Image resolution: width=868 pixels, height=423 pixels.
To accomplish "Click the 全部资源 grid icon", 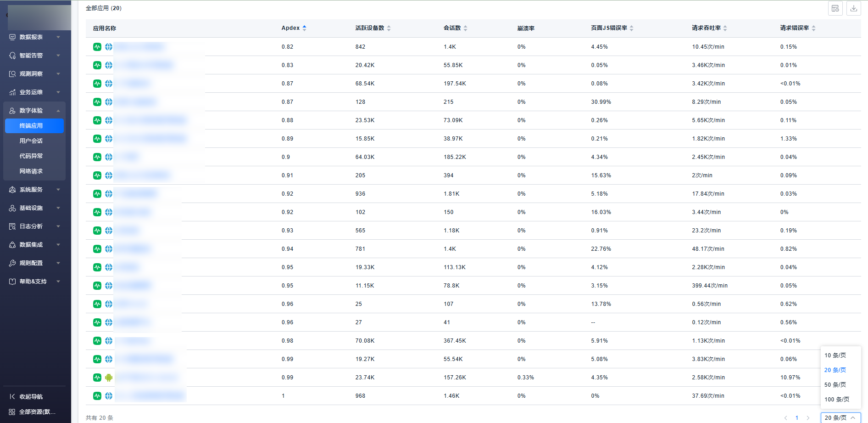I will [x=12, y=412].
